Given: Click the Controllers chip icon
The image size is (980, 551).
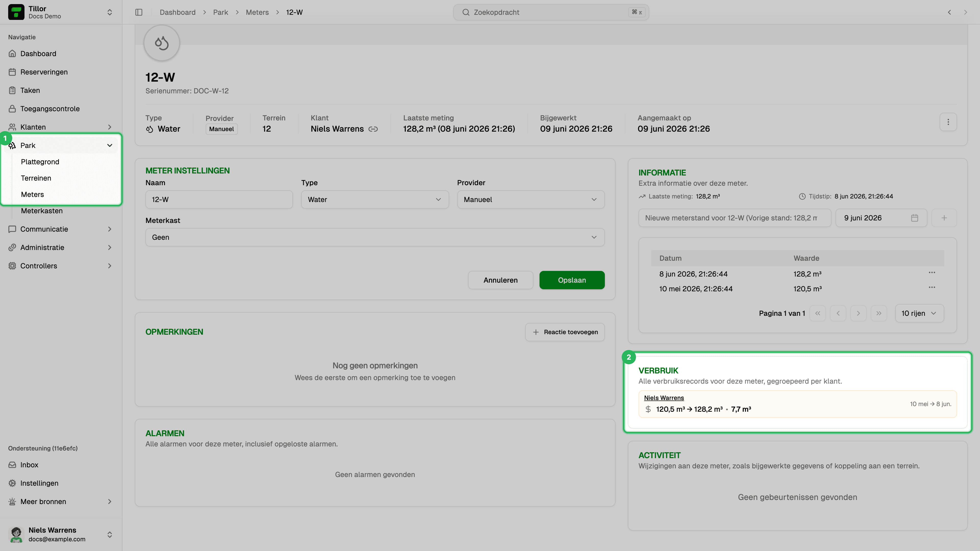Looking at the screenshot, I should [12, 266].
